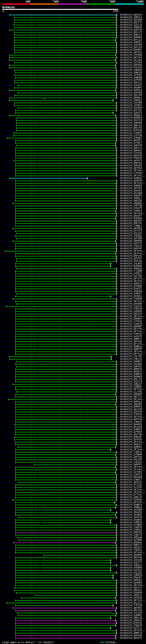This screenshot has height=644, width=146.
Task: Click hit label UniRef100_C6T4Z6
Action: point(131,63)
